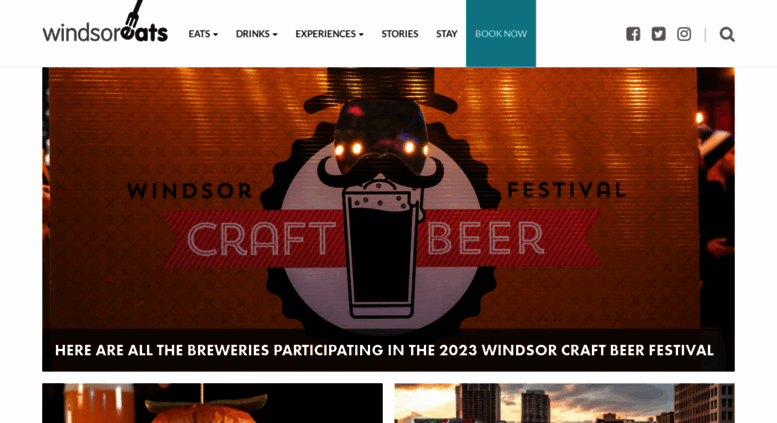This screenshot has height=423, width=777.
Task: Select the EXPERIENCES menu label
Action: click(x=326, y=34)
